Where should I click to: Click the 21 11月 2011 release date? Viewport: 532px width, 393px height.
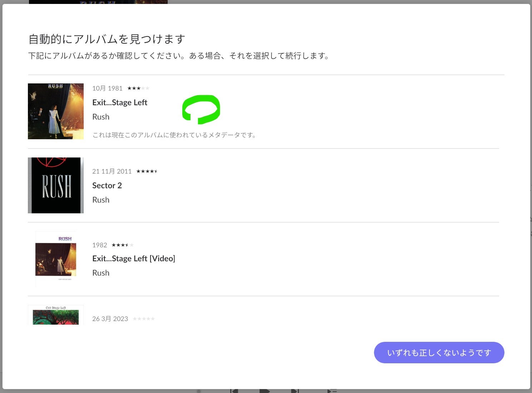click(112, 171)
